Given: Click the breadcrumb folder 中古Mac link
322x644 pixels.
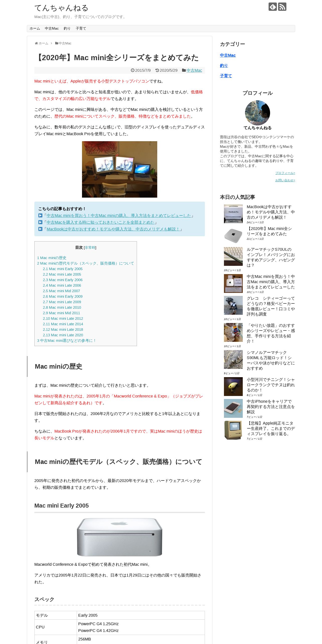Looking at the screenshot, I should [x=63, y=43].
